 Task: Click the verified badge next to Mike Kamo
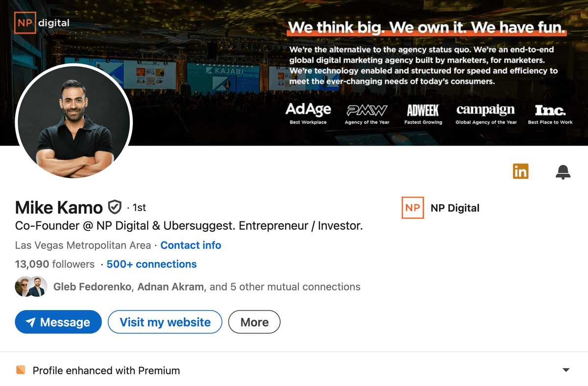pos(114,207)
